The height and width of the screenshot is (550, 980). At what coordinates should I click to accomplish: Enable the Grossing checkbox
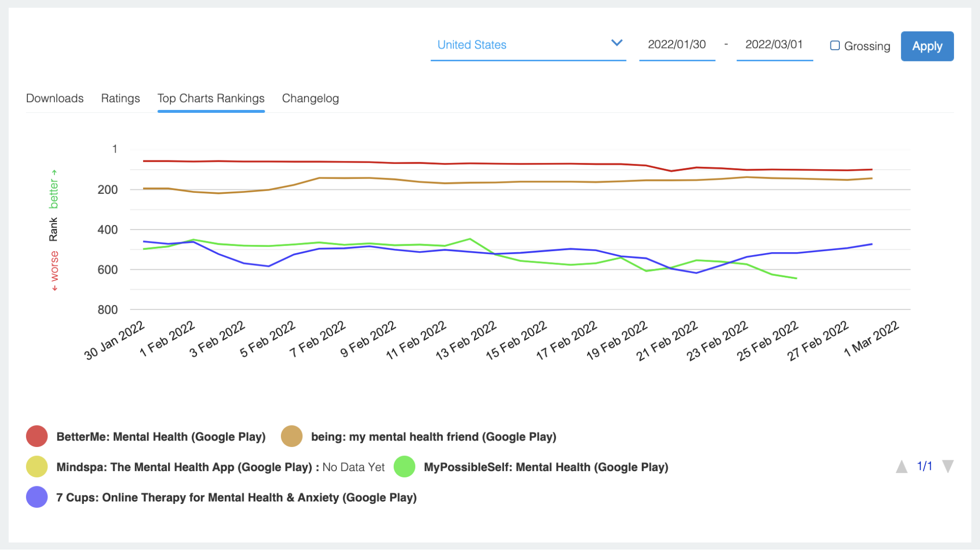[835, 46]
